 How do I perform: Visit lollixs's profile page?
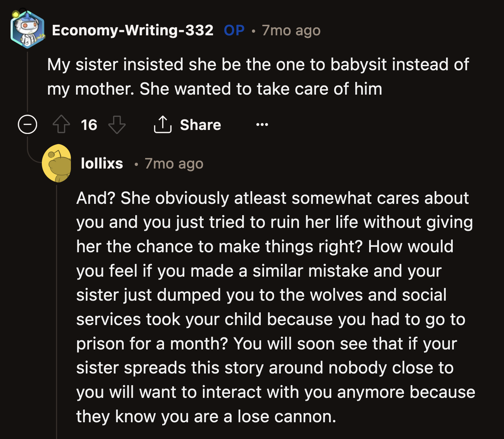coord(102,163)
